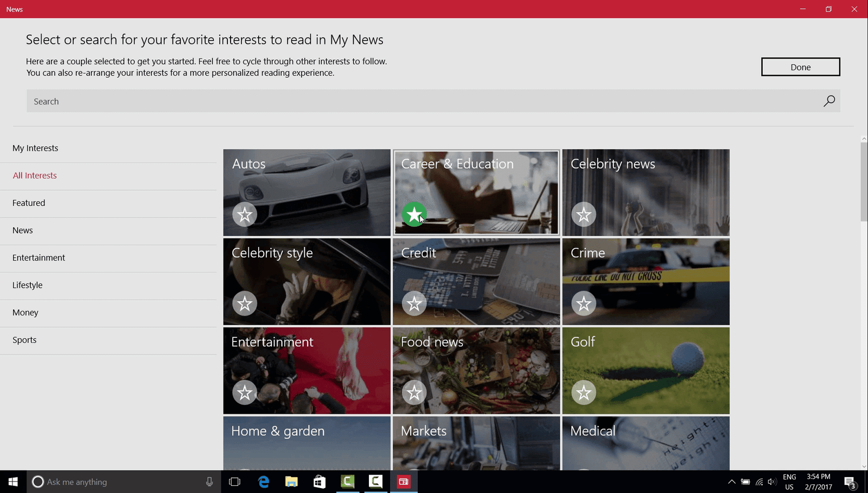Follow Golf by clicking its star
This screenshot has height=493, width=868.
(584, 393)
